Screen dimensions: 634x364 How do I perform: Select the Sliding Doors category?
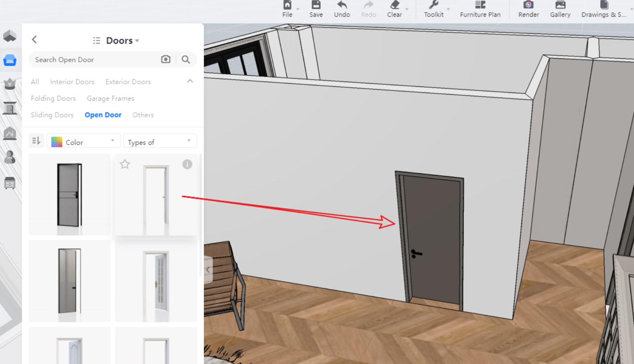click(x=52, y=115)
